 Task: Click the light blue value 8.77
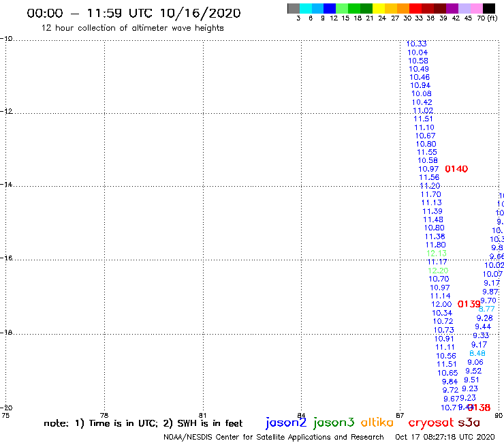click(x=487, y=309)
